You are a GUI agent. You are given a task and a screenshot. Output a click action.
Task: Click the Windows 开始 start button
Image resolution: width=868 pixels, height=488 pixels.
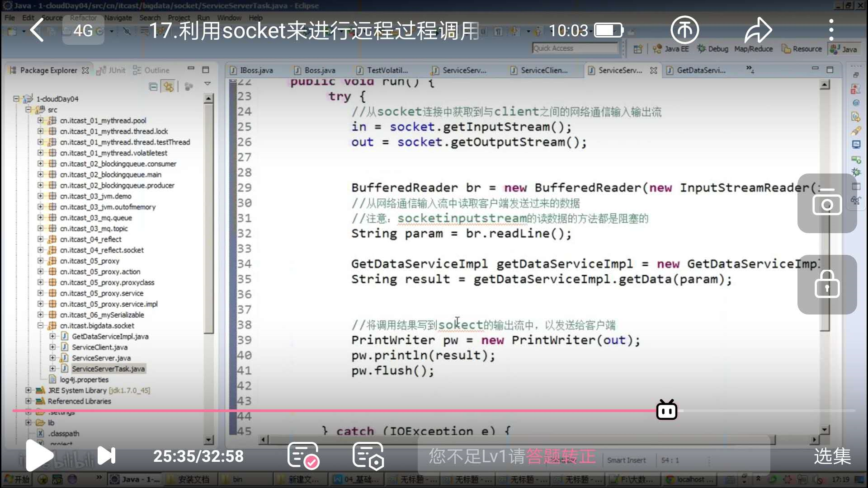16,479
